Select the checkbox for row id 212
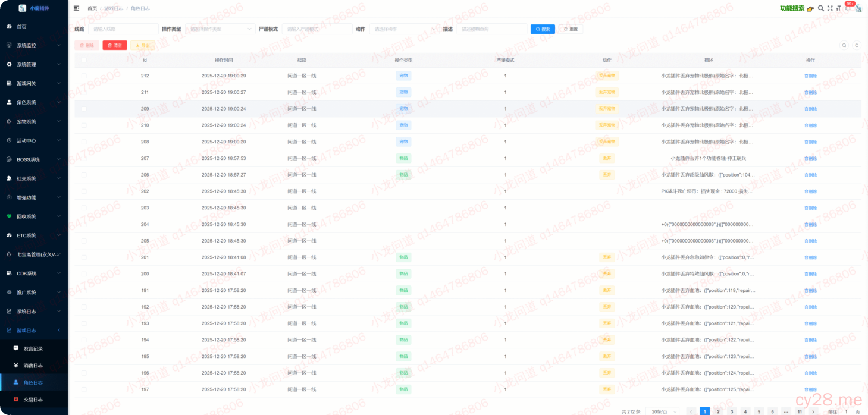 (x=84, y=76)
